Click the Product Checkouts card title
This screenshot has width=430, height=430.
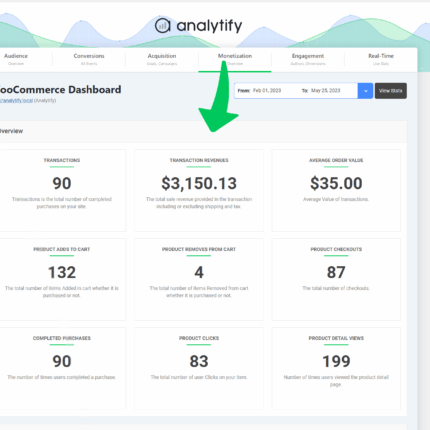pyautogui.click(x=336, y=249)
